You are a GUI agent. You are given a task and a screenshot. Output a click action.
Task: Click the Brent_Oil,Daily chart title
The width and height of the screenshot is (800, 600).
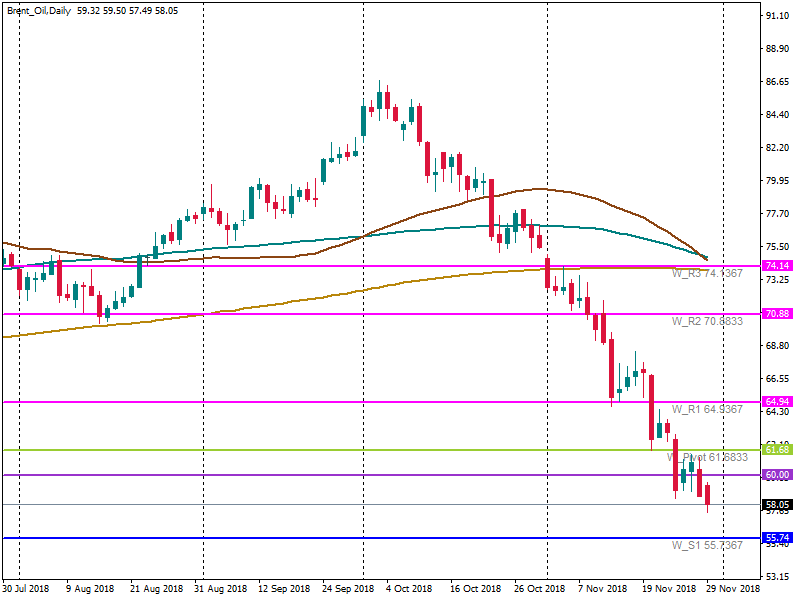point(39,10)
